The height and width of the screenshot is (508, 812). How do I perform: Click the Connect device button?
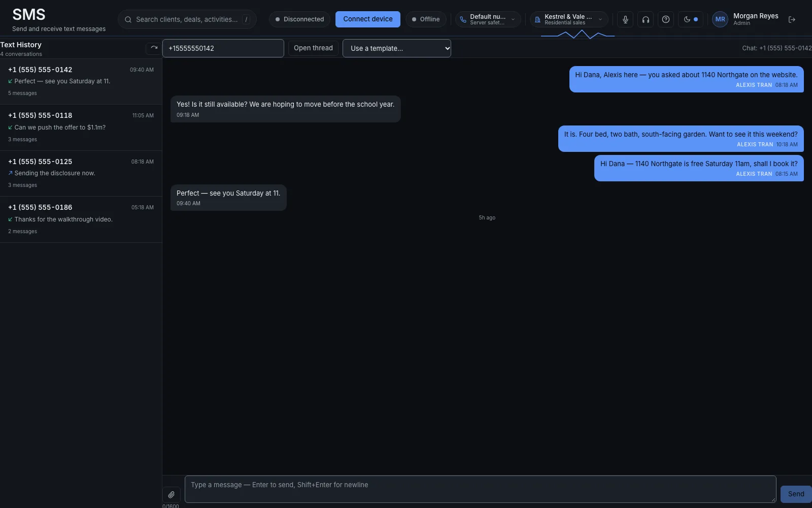click(368, 19)
